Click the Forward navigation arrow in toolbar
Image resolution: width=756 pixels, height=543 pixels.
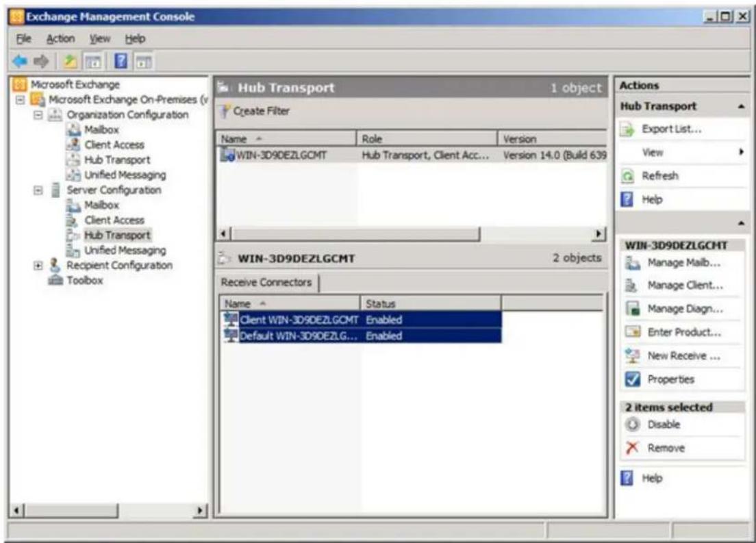coord(42,61)
